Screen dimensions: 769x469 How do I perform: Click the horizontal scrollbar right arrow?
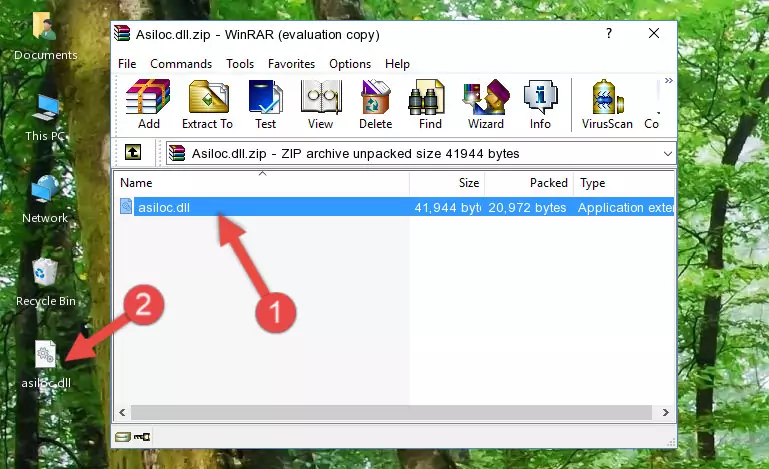(666, 413)
